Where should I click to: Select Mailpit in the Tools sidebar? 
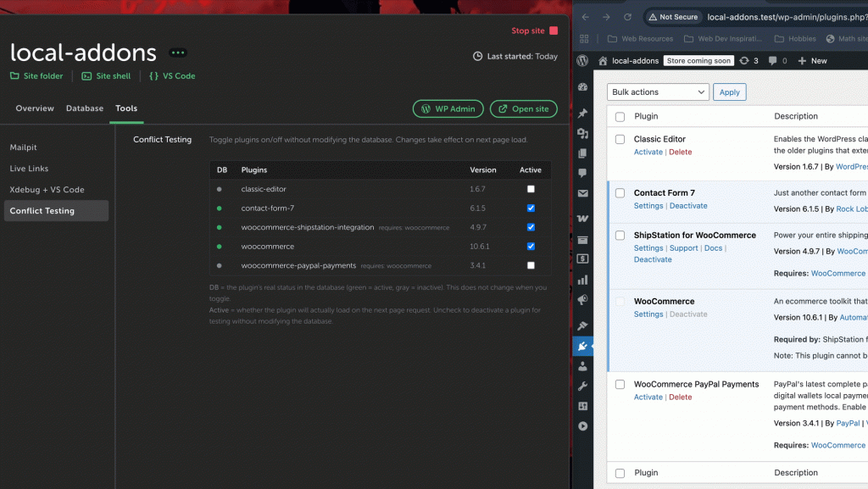pyautogui.click(x=25, y=147)
